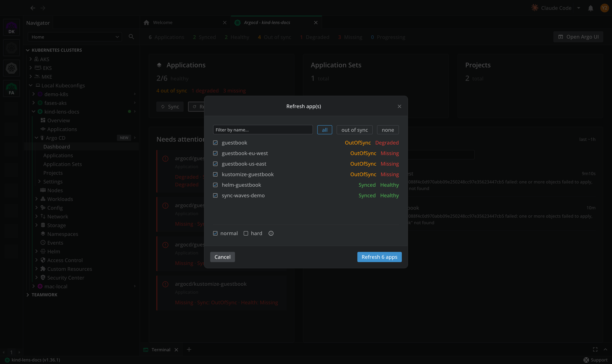
Task: Open the notifications bell
Action: [x=591, y=8]
